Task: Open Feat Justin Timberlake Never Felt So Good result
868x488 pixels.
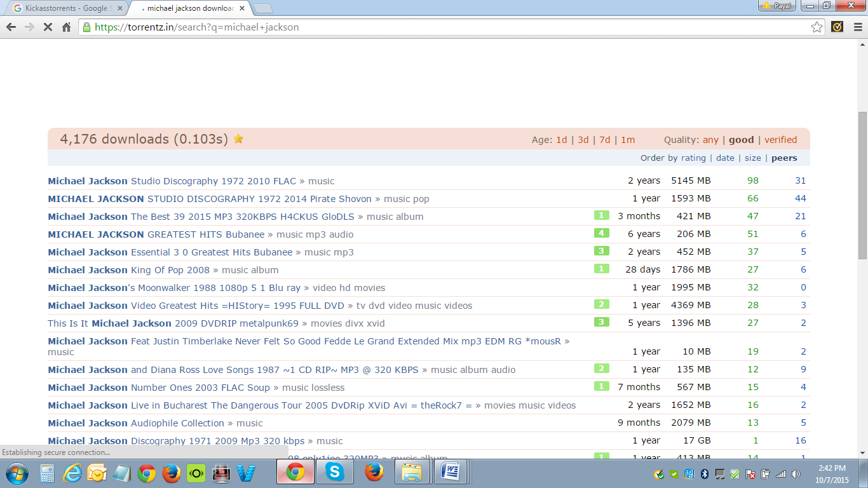Action: pos(304,341)
